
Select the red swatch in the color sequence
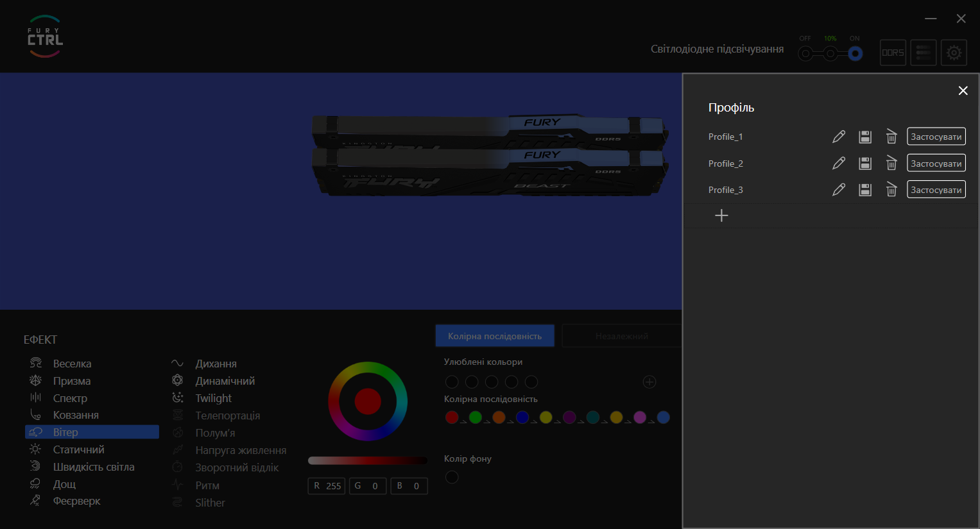452,417
